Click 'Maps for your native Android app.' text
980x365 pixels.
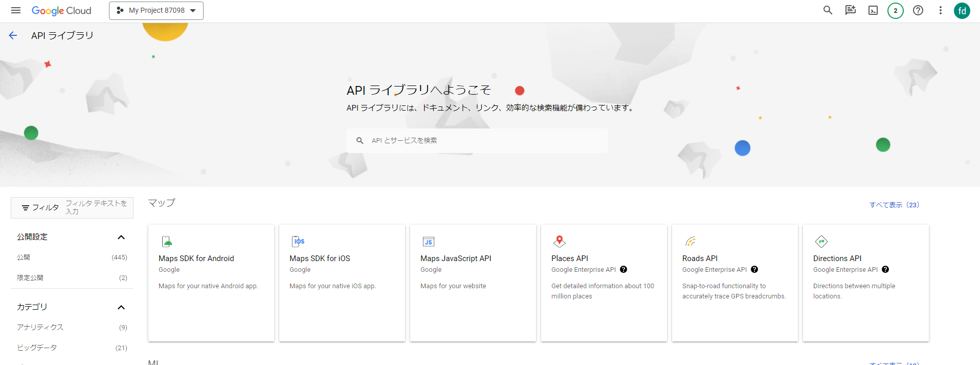pos(208,286)
